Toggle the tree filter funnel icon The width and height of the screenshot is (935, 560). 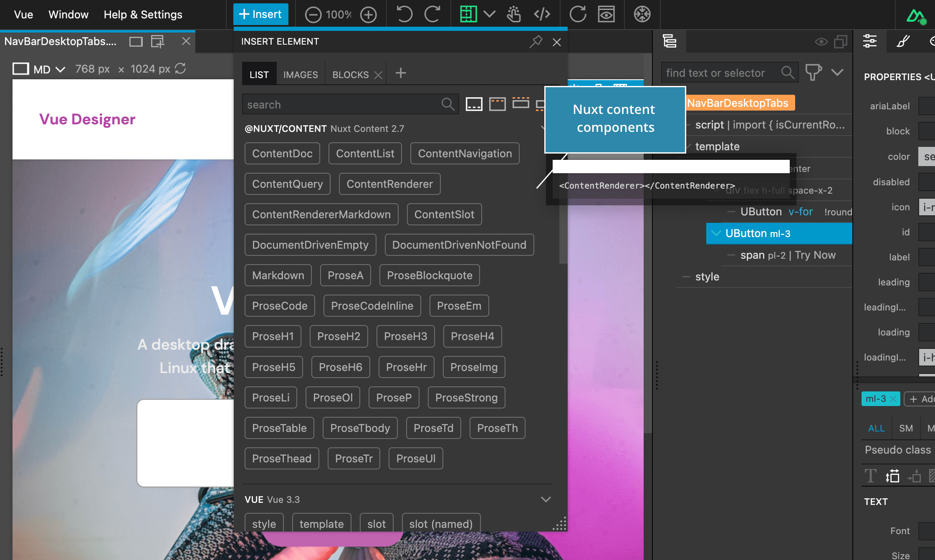coord(813,73)
